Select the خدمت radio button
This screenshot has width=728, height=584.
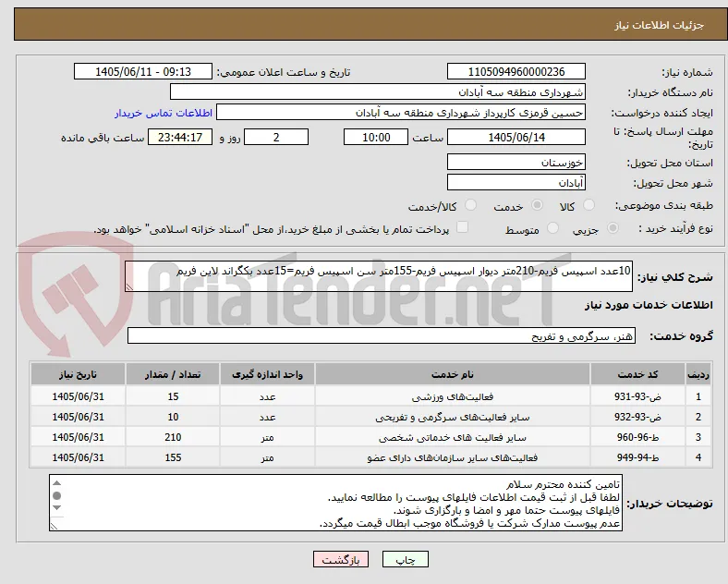tap(537, 205)
